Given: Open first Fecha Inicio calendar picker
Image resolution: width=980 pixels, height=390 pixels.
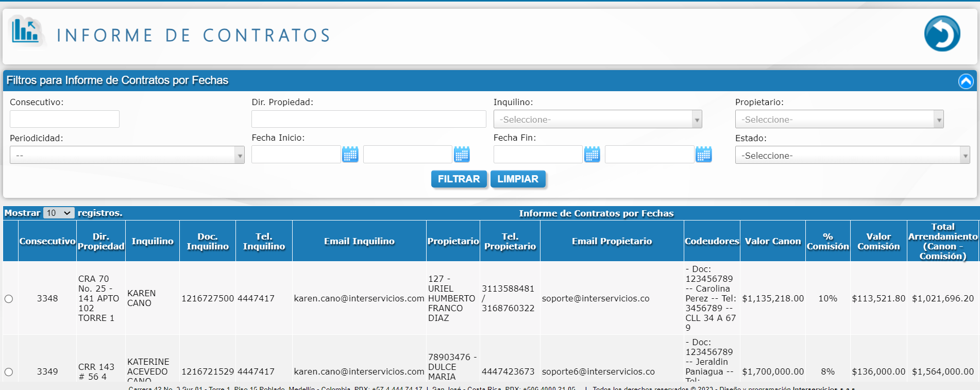Looking at the screenshot, I should tap(350, 154).
